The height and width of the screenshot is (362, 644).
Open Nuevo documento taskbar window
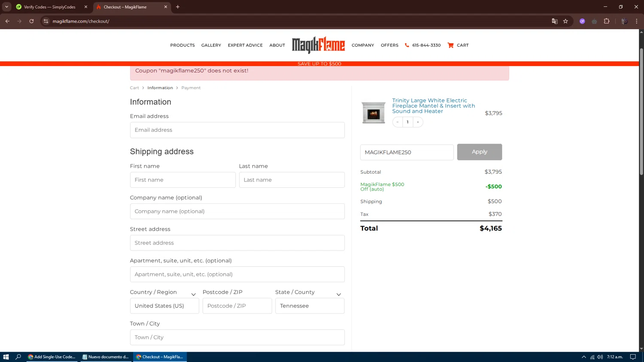tap(106, 357)
